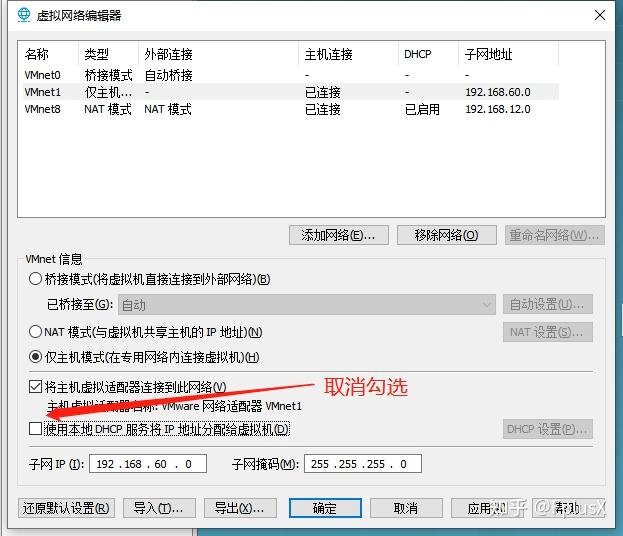Select the VMnet0 row

pos(291,75)
